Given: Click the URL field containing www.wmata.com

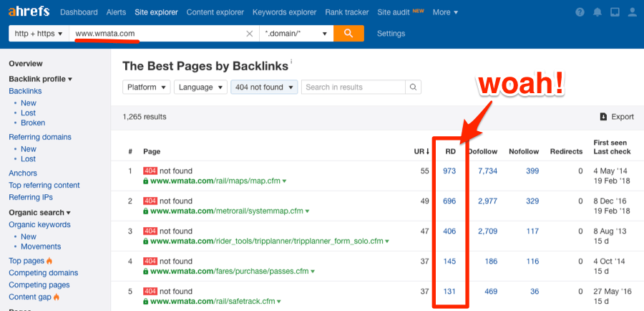Looking at the screenshot, I should [x=165, y=34].
